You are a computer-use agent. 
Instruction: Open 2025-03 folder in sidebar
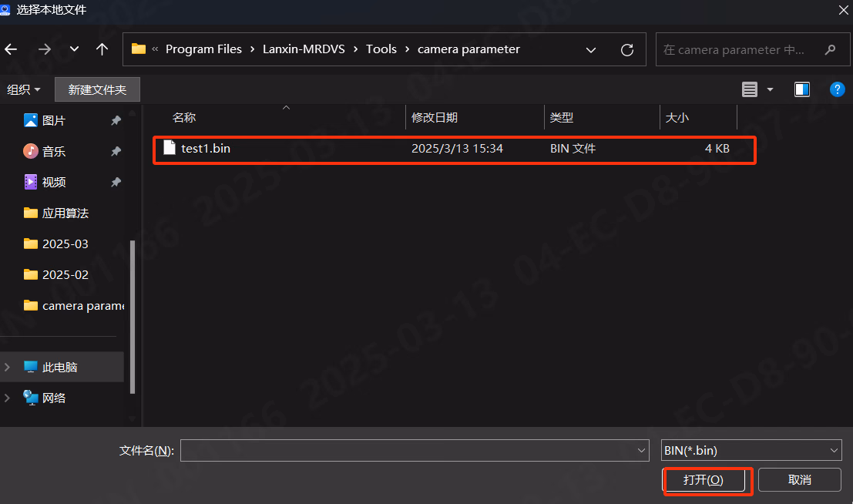point(65,244)
